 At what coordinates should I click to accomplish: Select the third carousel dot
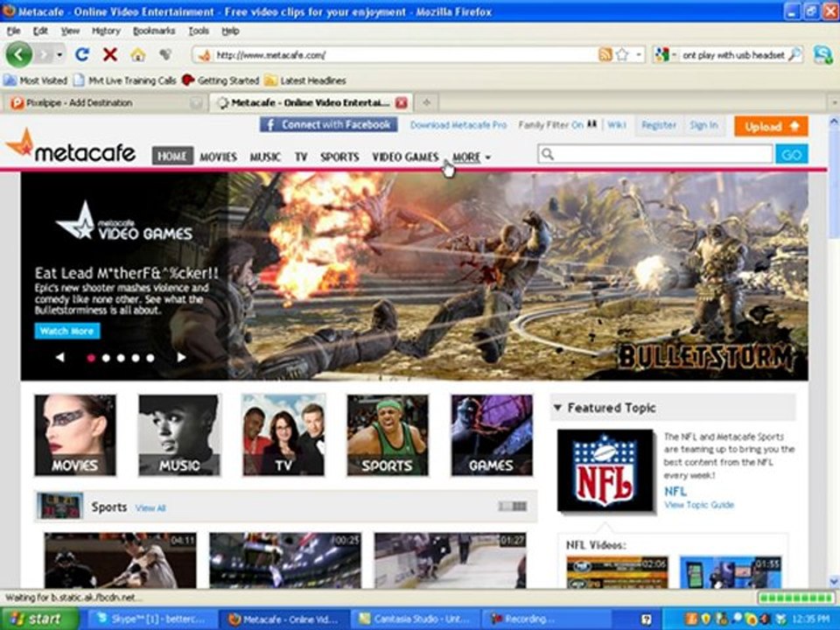[x=121, y=358]
